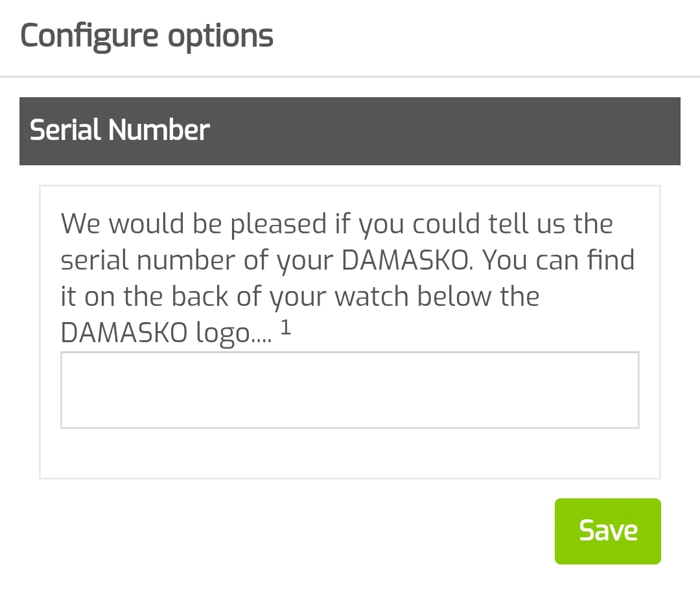The height and width of the screenshot is (604, 700).
Task: Submit the form with the Save button
Action: pyautogui.click(x=607, y=531)
